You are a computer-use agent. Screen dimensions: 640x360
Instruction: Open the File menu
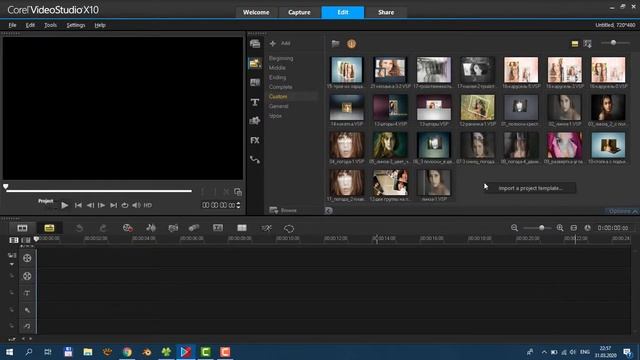[12, 25]
